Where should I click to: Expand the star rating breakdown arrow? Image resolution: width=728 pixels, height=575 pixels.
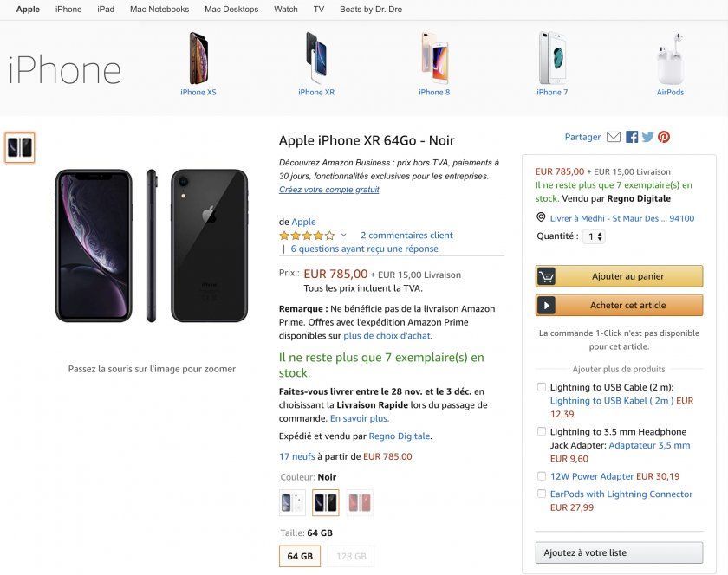tap(343, 236)
